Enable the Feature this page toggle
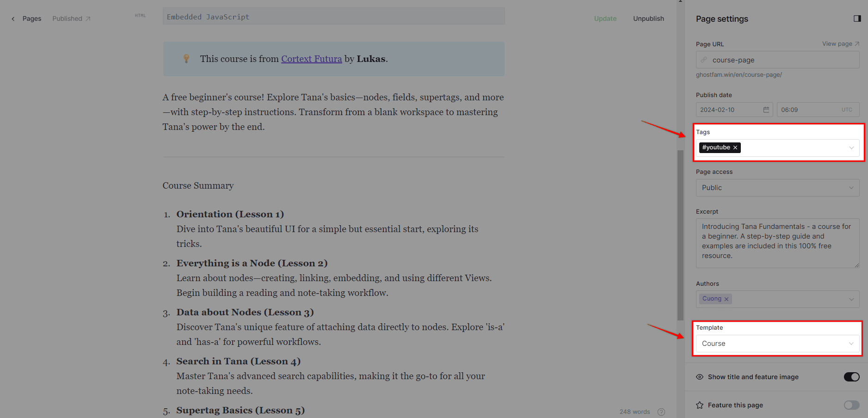Image resolution: width=868 pixels, height=418 pixels. 851,405
